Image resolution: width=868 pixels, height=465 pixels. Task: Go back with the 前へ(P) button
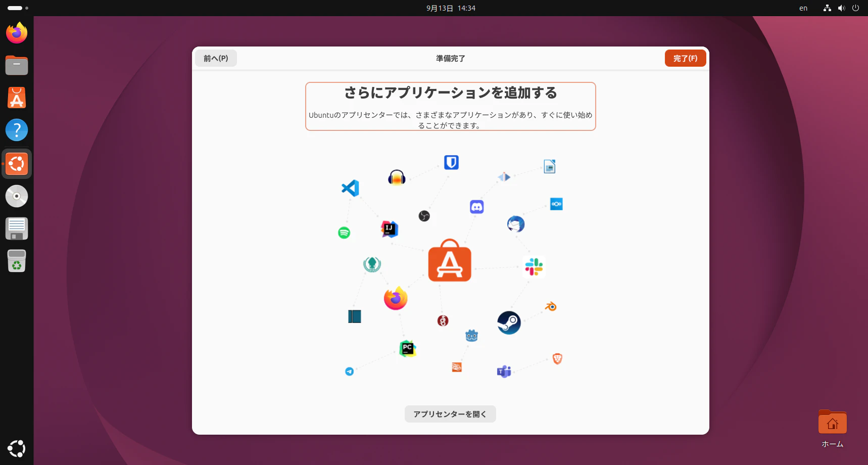216,58
